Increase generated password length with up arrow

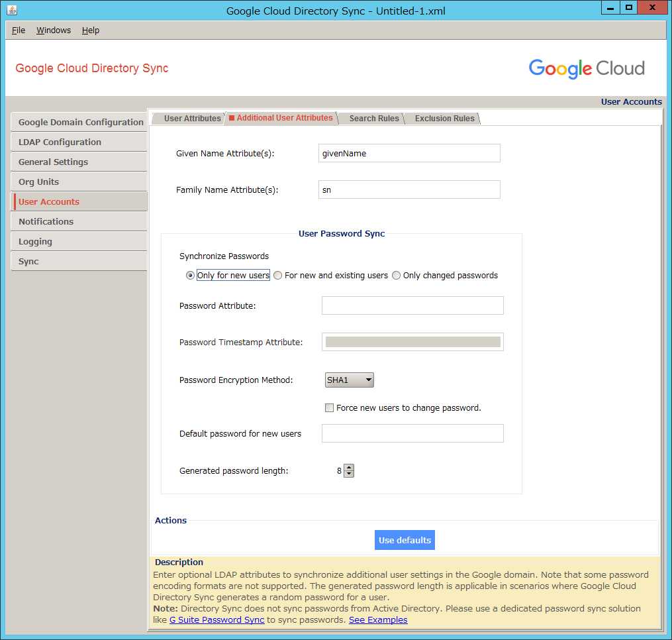pos(350,468)
